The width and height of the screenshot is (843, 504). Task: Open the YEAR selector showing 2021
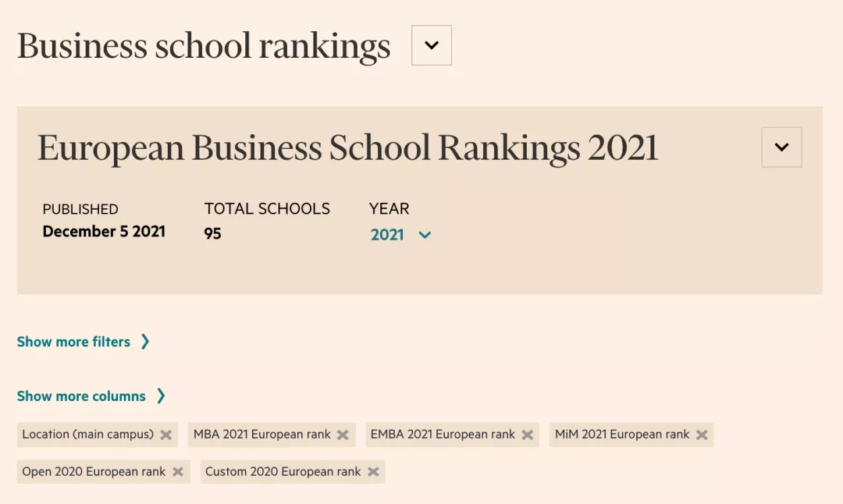pos(400,235)
